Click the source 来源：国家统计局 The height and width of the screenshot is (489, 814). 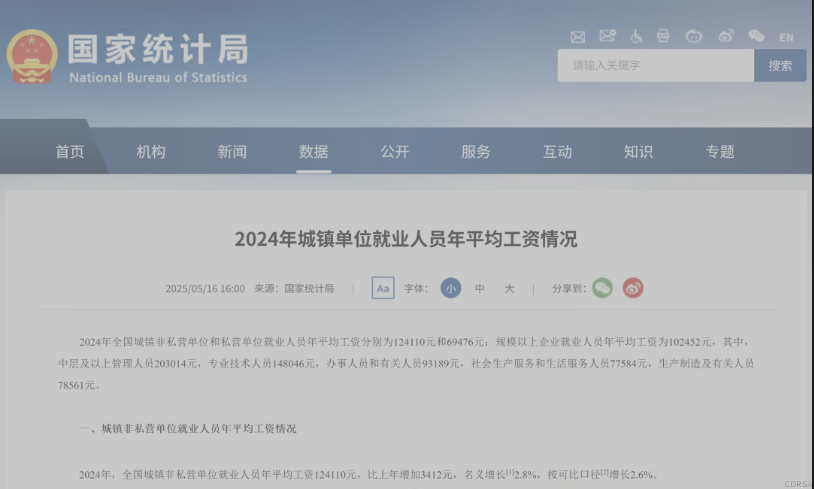[294, 289]
